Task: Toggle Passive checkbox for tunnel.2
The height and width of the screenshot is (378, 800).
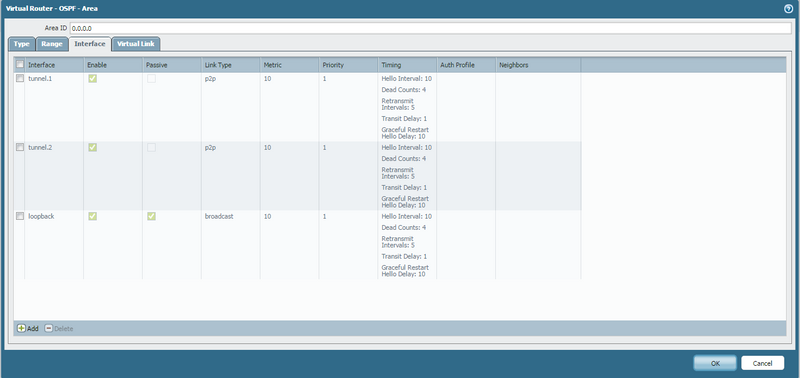Action: [152, 147]
